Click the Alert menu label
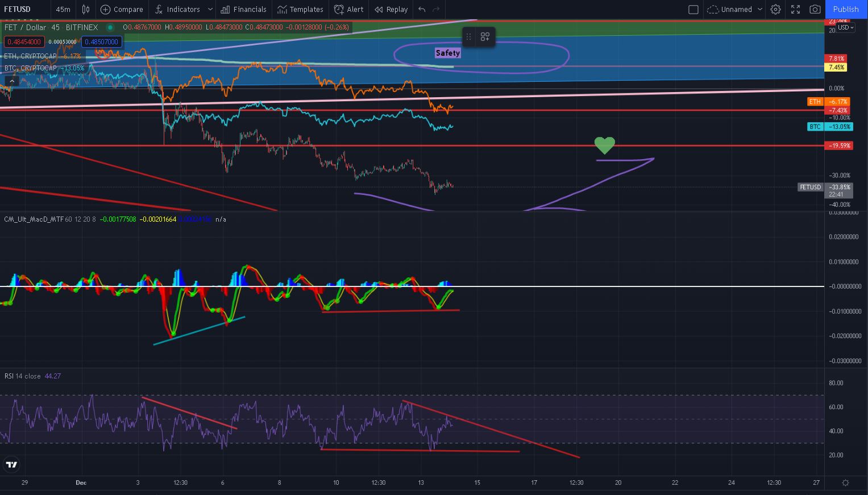The image size is (868, 495). tap(355, 9)
